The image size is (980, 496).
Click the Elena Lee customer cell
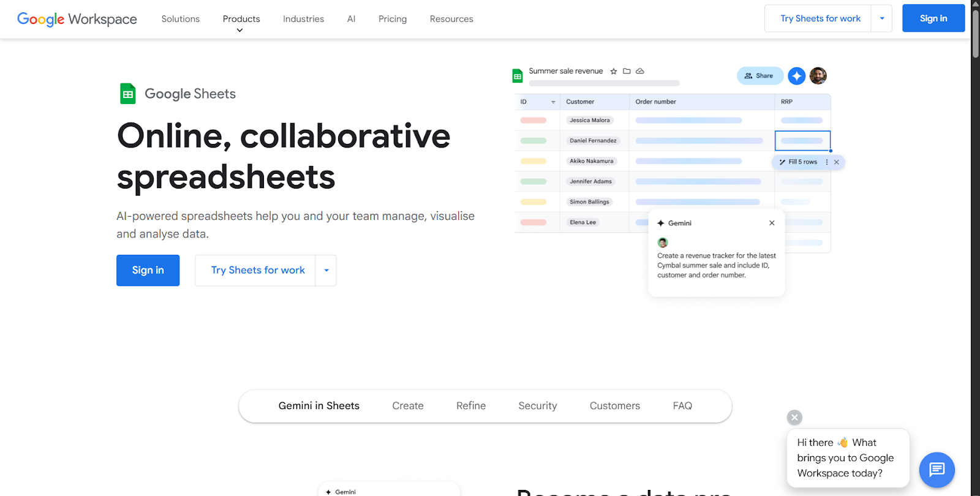click(582, 222)
